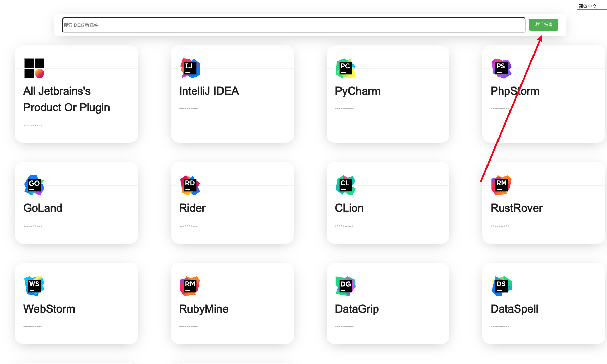Copy the masked asterisk key under GoLand

tap(33, 226)
